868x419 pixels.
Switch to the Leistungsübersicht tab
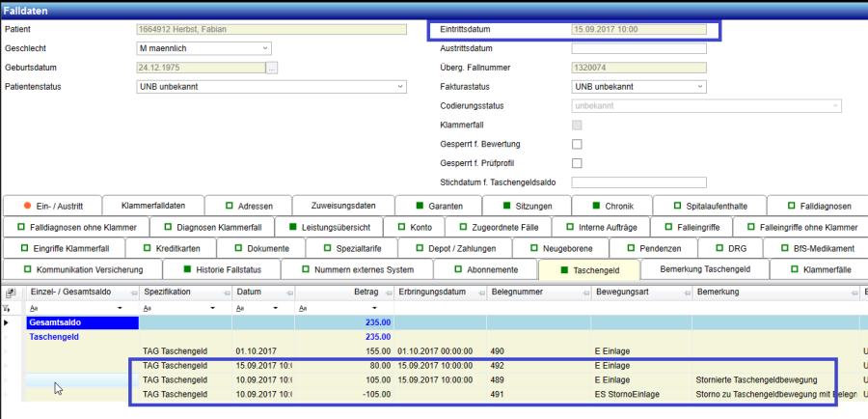pyautogui.click(x=328, y=228)
